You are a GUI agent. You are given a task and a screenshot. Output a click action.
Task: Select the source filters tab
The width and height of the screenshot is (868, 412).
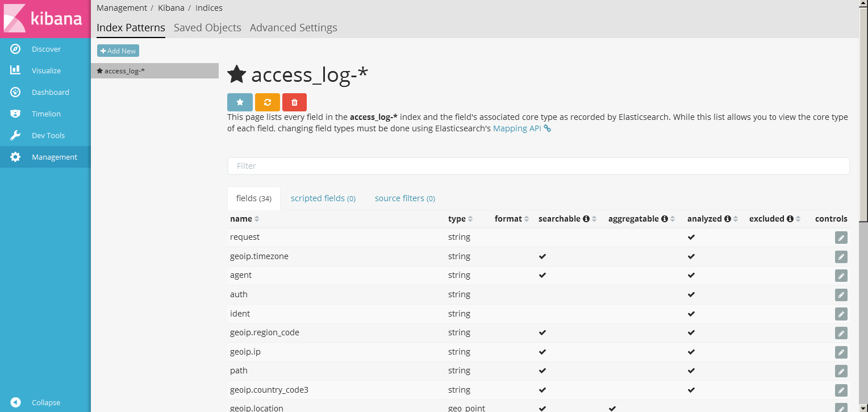pyautogui.click(x=405, y=198)
